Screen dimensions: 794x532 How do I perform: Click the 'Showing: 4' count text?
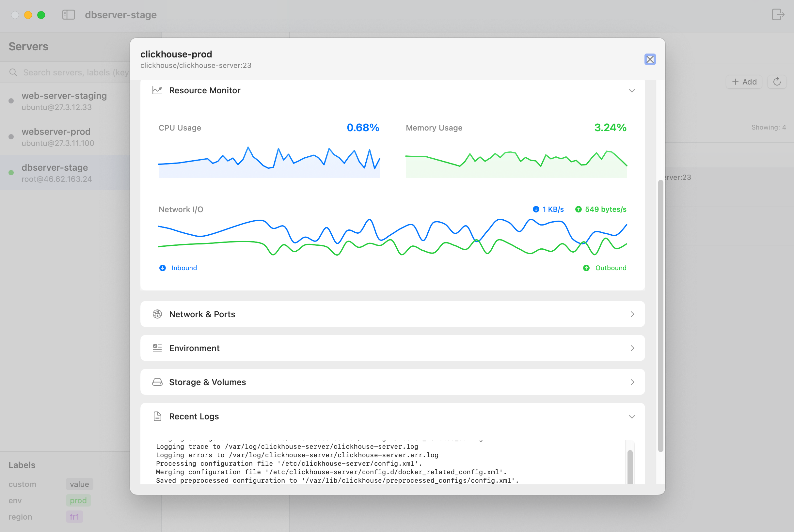769,127
